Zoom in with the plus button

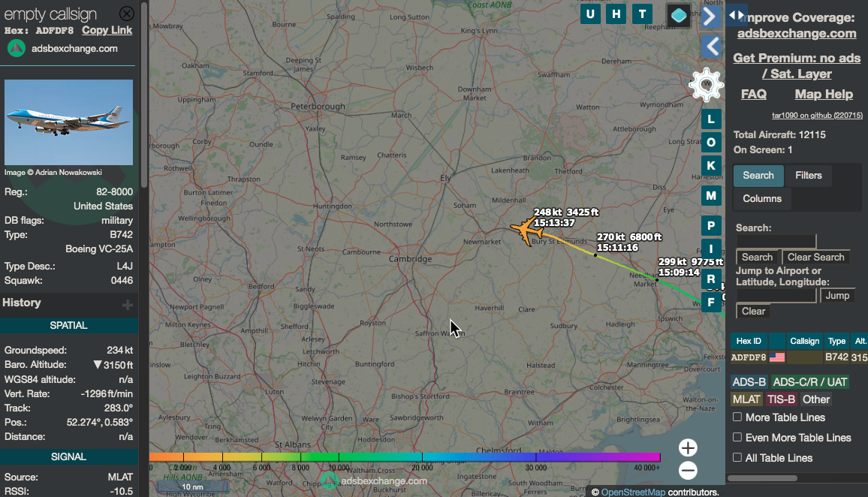point(688,447)
